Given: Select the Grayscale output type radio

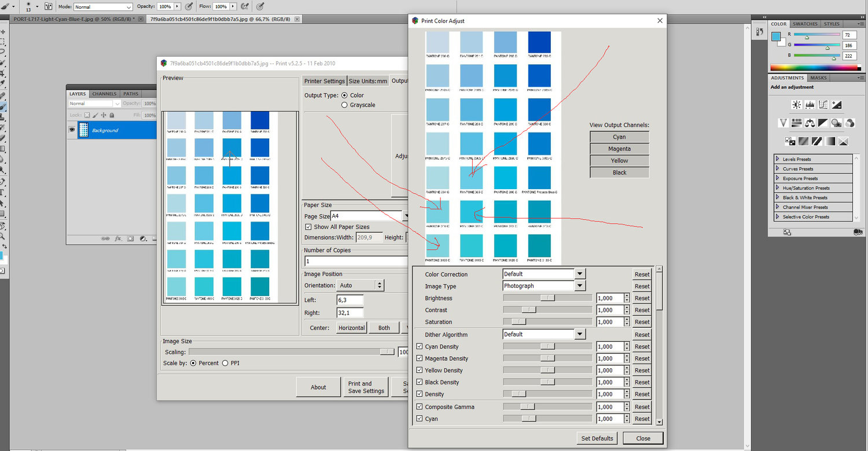Looking at the screenshot, I should point(344,105).
